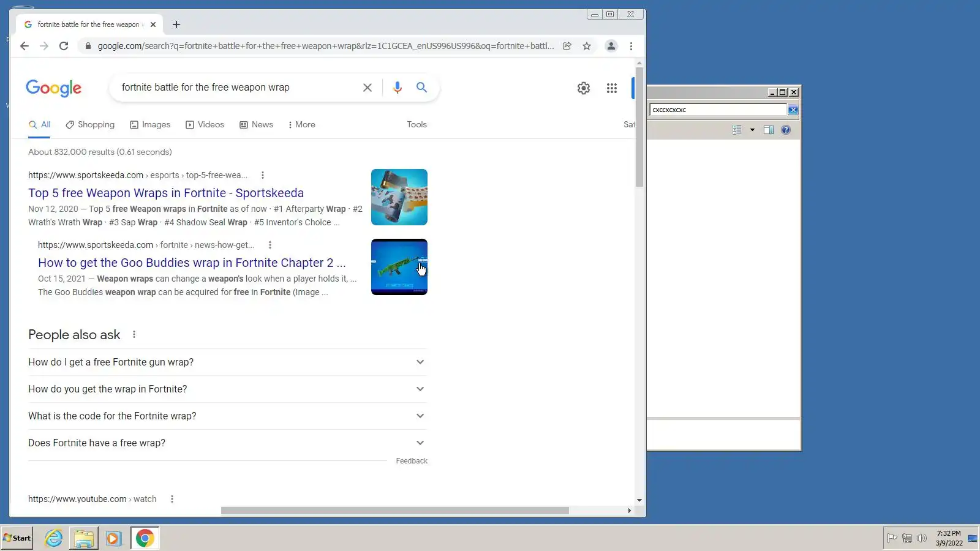
Task: Toggle the preview pane in small window
Action: point(769,130)
